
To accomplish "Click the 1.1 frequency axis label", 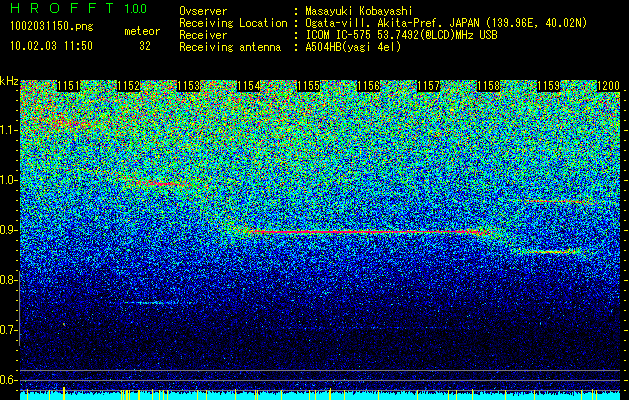I will 9,130.
